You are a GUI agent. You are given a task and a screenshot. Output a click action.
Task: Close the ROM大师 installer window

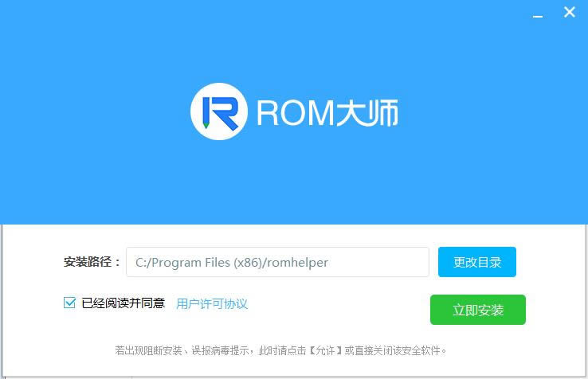point(569,13)
